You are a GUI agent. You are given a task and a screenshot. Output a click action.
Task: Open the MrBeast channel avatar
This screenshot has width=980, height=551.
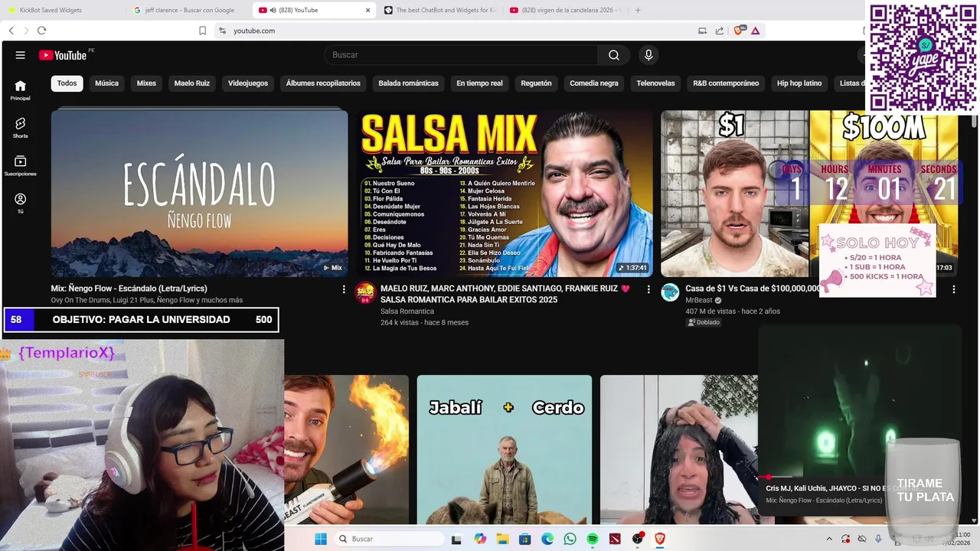point(671,293)
